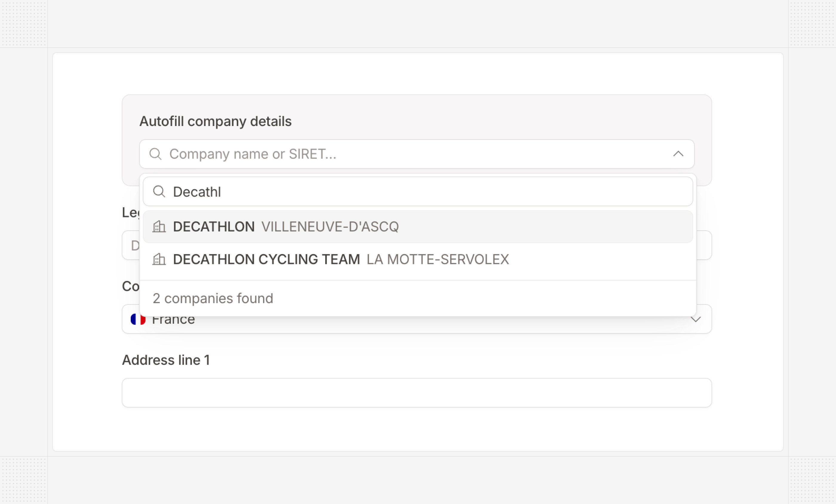Select DECATHLON VILLENEUVE-D'ASCQ result
This screenshot has height=504, width=836.
(418, 227)
